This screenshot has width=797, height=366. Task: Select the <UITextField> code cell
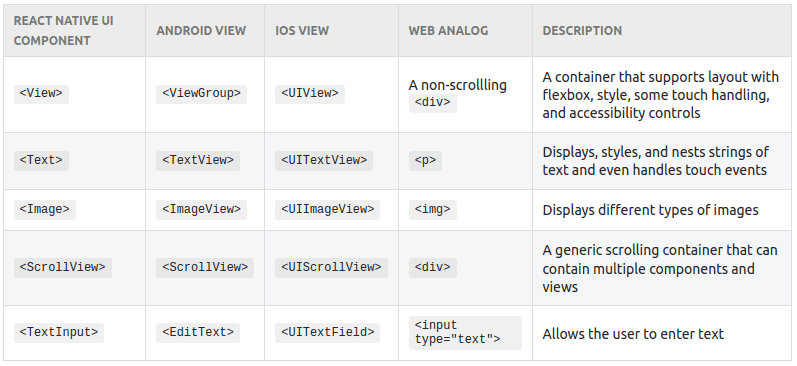pyautogui.click(x=327, y=333)
